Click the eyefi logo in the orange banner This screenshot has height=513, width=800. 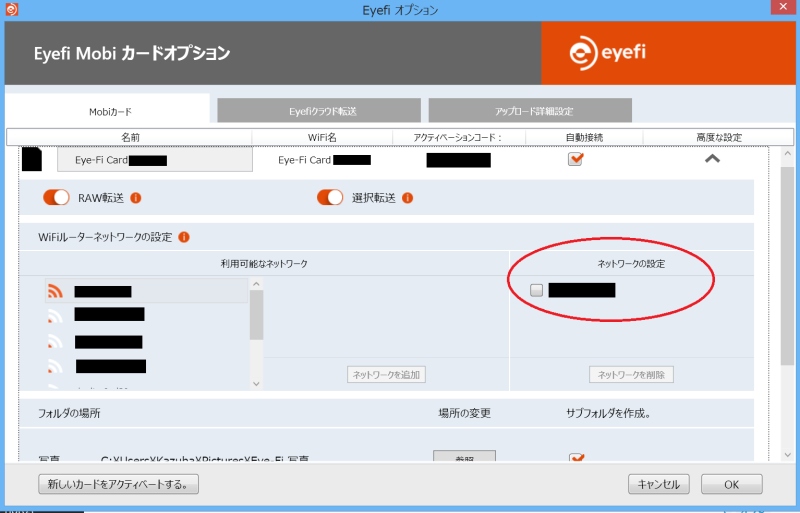tap(607, 53)
